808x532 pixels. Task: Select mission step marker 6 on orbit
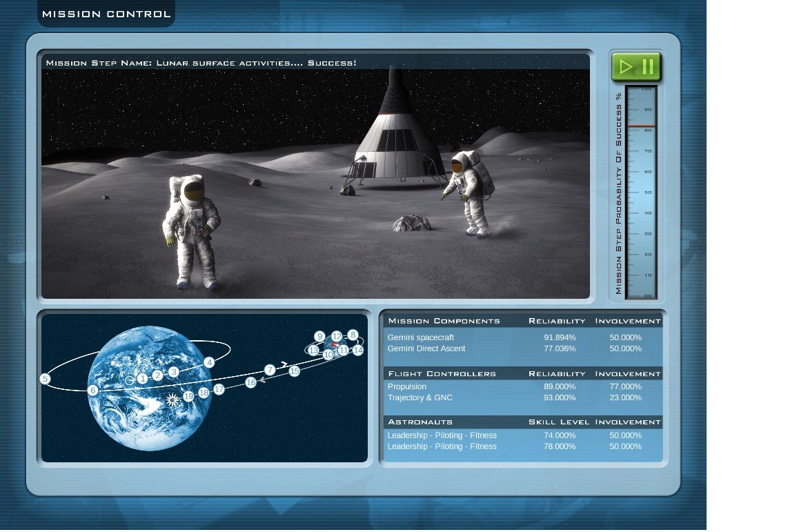point(92,391)
